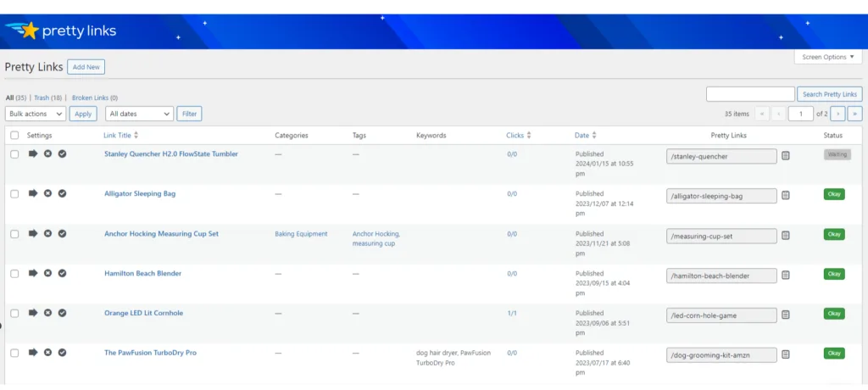Go to the next page of results

point(837,114)
